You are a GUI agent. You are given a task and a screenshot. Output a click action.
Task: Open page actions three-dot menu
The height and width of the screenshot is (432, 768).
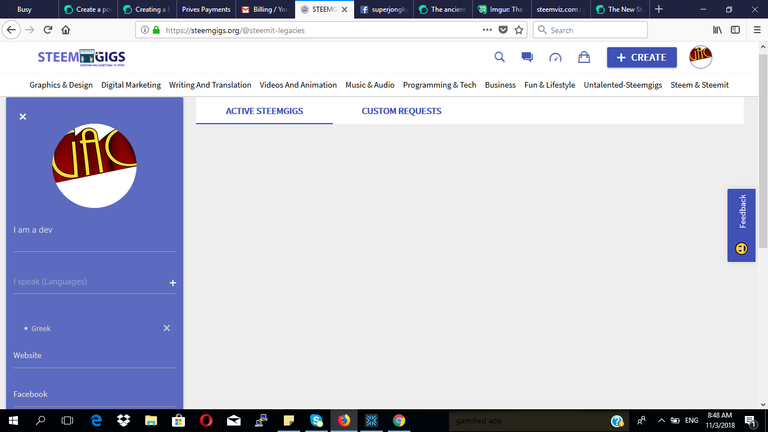(487, 30)
